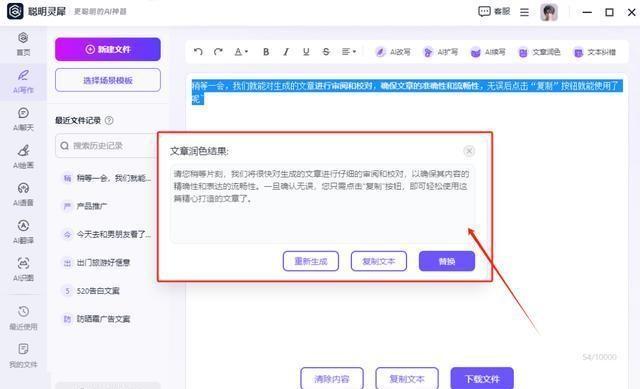Click 重新生成 in the result dialog

[311, 261]
